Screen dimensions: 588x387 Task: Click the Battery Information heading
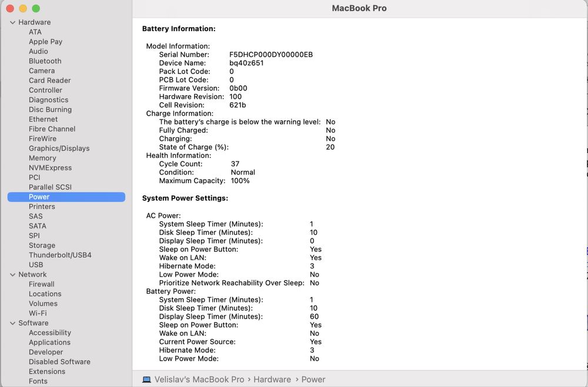tap(179, 29)
